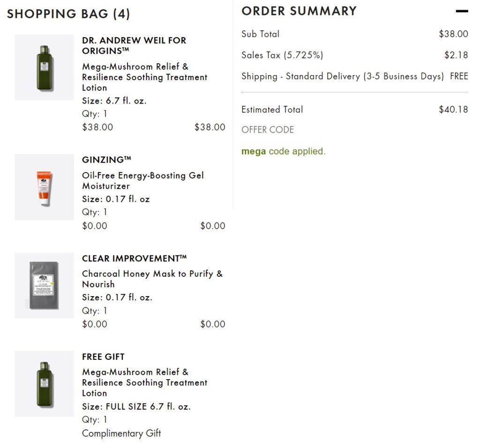
Task: Open the GINZING product name link
Action: pos(106,160)
